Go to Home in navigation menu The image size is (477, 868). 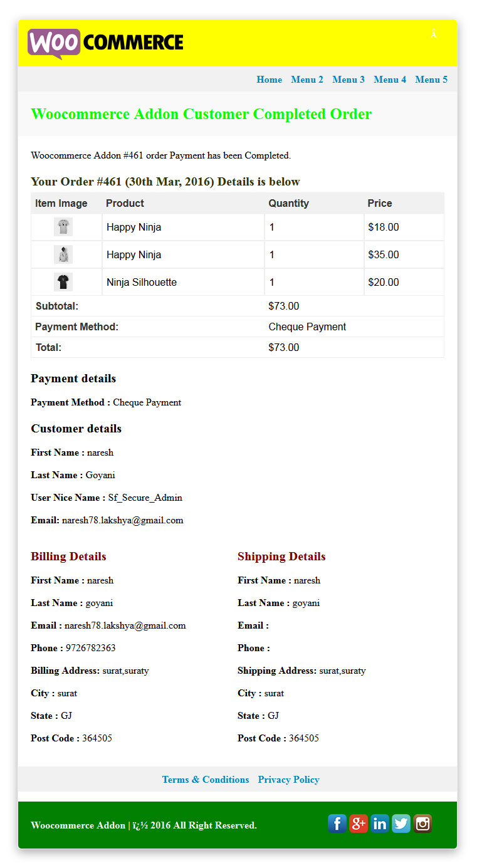(270, 80)
